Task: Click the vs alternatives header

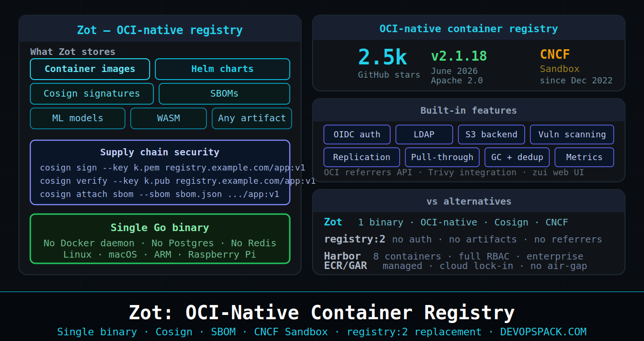Action: (x=469, y=201)
